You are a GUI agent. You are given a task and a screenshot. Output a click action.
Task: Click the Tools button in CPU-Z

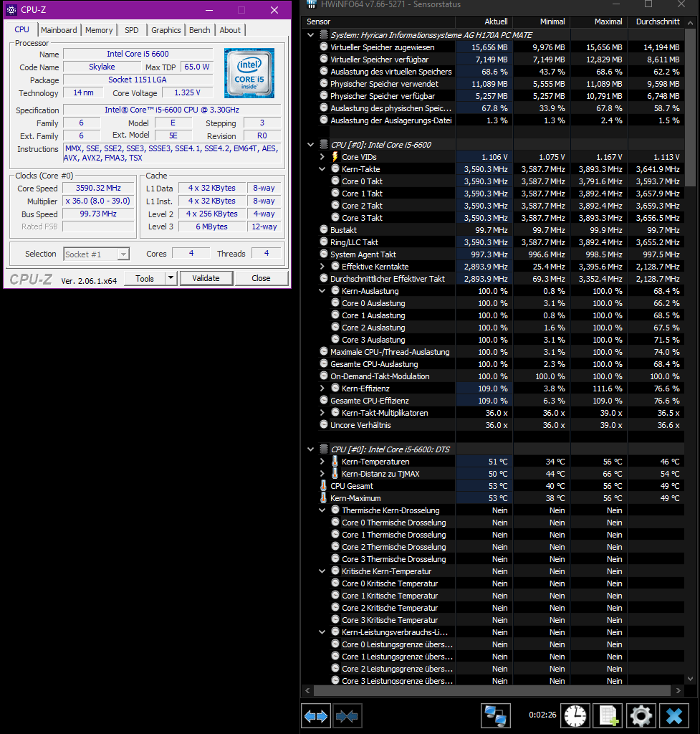point(145,279)
